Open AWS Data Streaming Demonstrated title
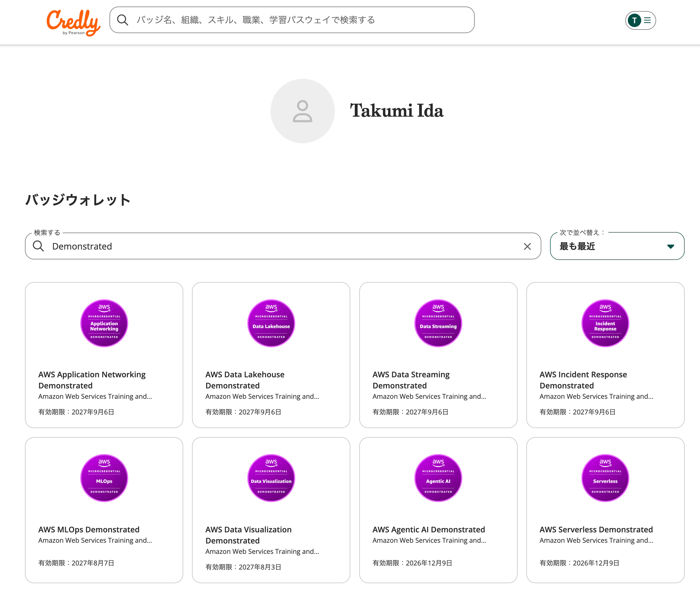 point(411,380)
